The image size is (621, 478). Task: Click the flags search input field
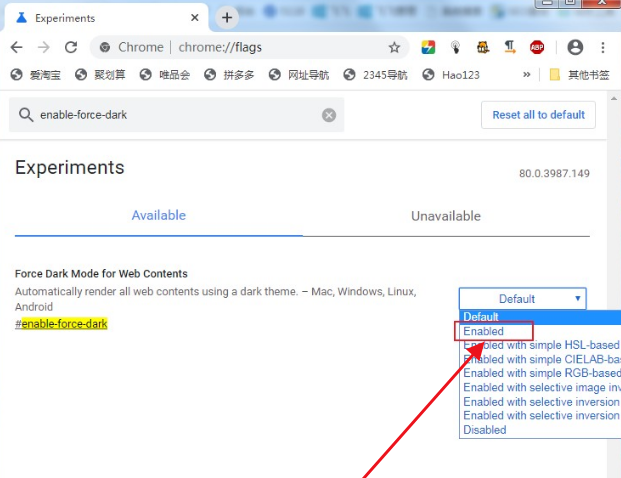click(x=176, y=115)
